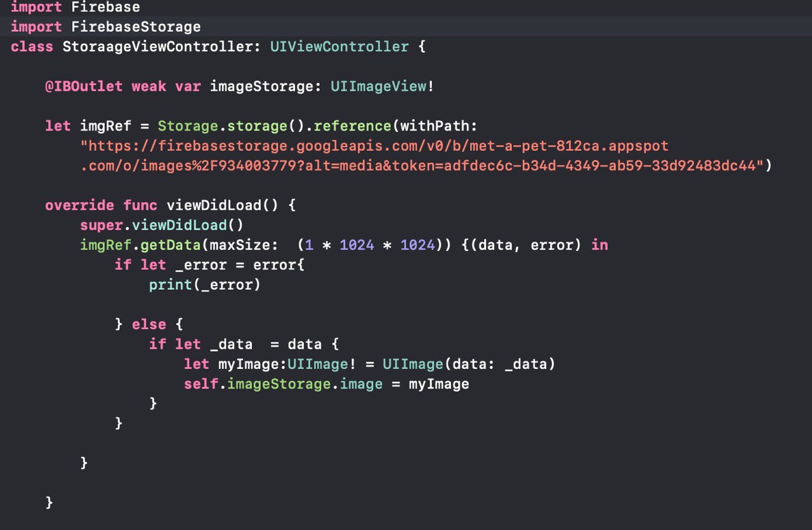Click the 'print(_error)' statement

click(x=205, y=285)
